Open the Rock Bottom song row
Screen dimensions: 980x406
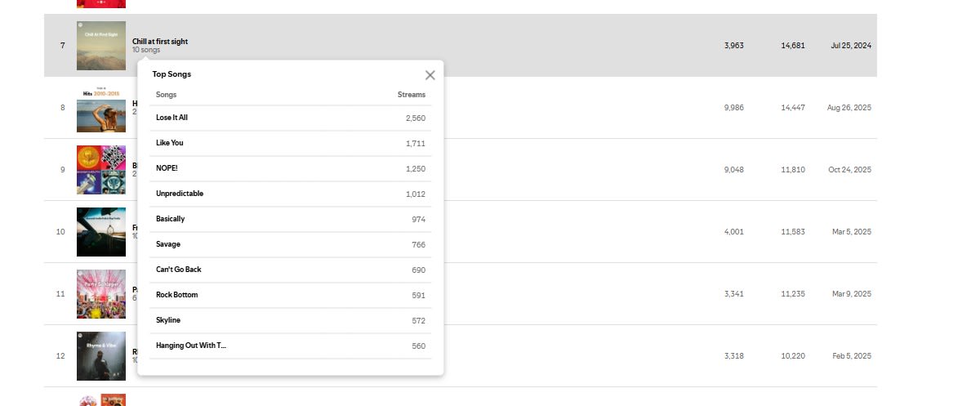click(176, 295)
